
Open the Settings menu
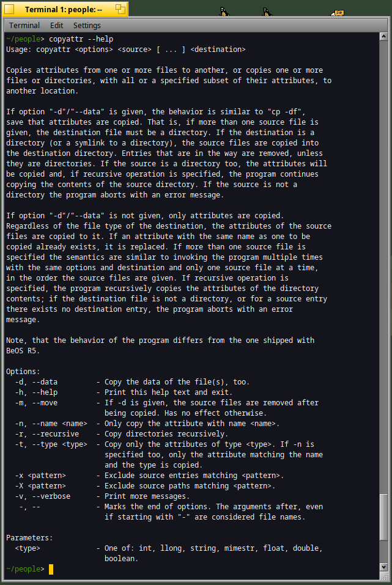pyautogui.click(x=87, y=26)
